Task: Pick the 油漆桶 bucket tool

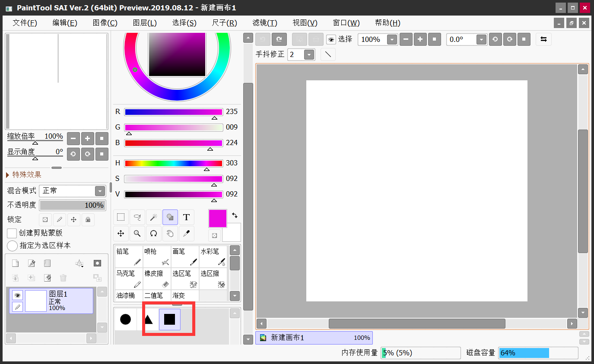Action: pyautogui.click(x=129, y=296)
